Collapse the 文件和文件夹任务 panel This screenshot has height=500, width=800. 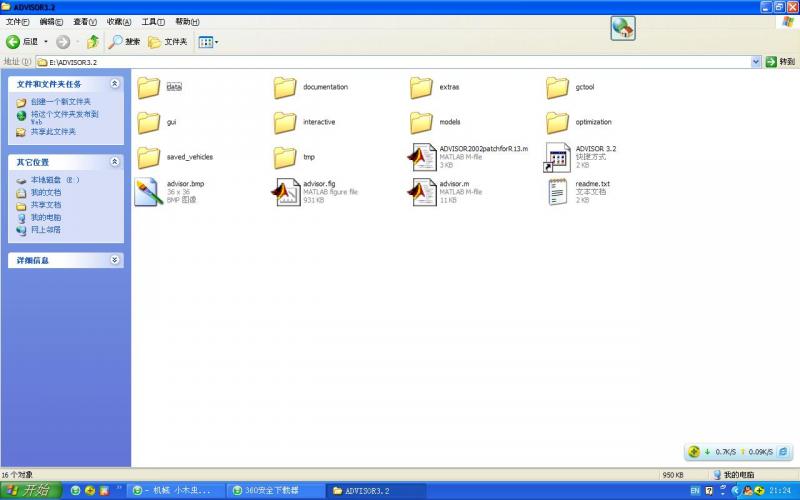tap(115, 84)
